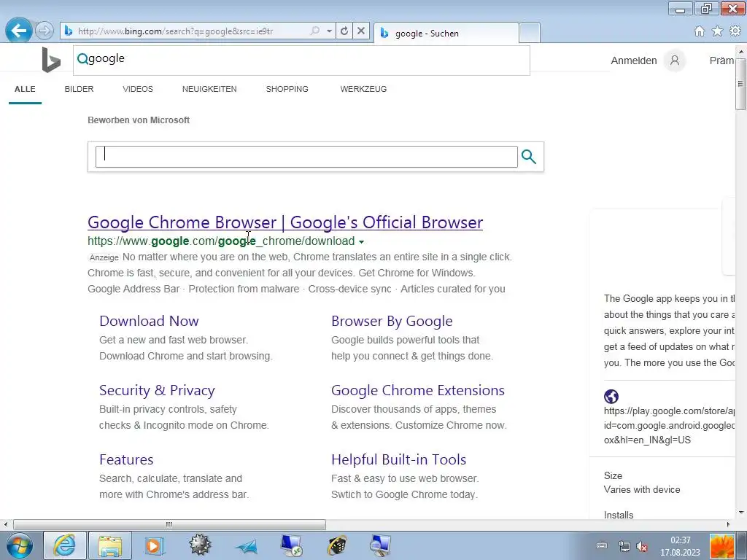Expand the ad URL dropdown arrow
This screenshot has height=560, width=747.
(362, 242)
